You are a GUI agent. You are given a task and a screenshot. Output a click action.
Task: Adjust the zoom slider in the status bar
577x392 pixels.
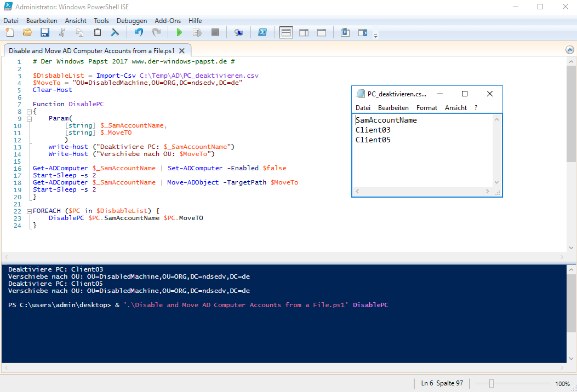click(492, 383)
